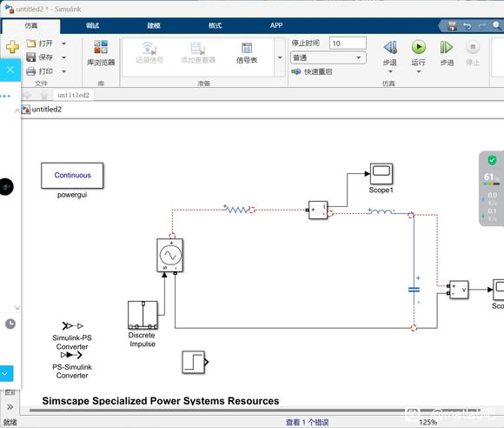The width and height of the screenshot is (504, 428).
Task: Expand the 保存 dropdown arrow
Action: (x=63, y=57)
